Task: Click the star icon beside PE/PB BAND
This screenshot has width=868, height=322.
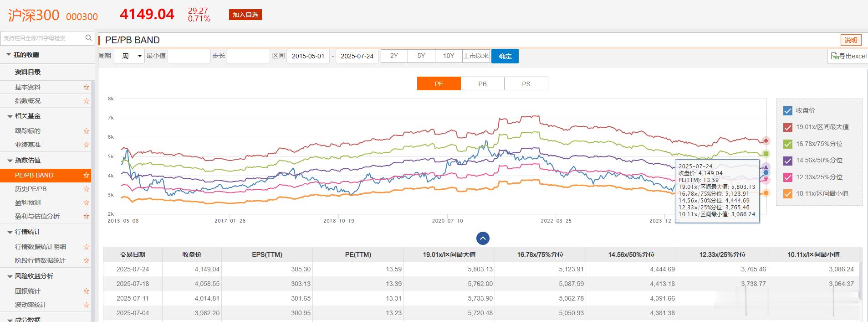Action: point(86,175)
